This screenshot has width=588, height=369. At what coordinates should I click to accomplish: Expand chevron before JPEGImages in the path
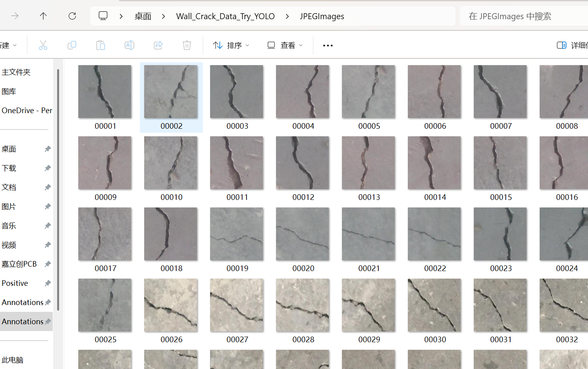point(287,16)
